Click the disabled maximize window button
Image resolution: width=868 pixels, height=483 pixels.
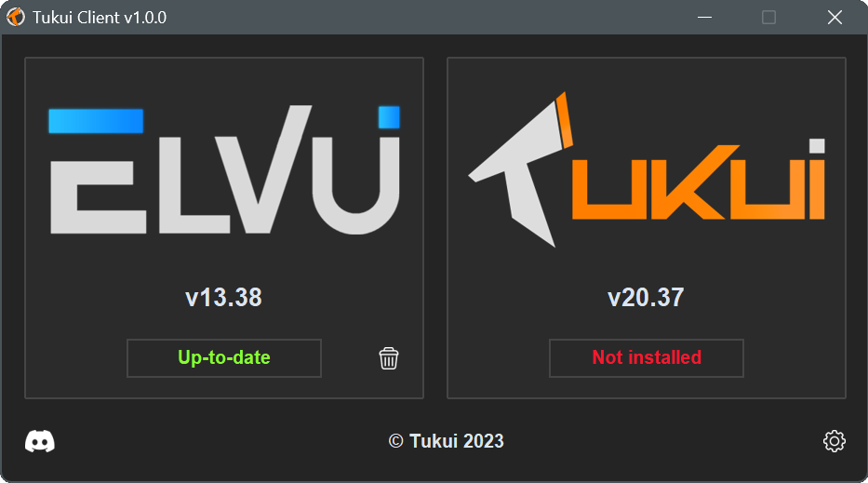(x=768, y=17)
